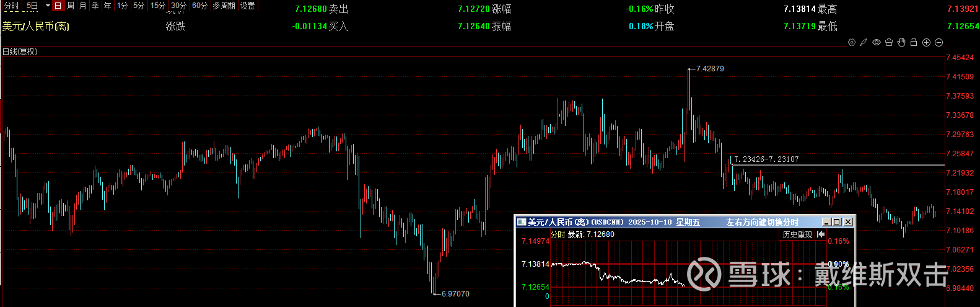The height and width of the screenshot is (307, 980).
Task: Close the USDCNH popup window
Action: tap(847, 222)
